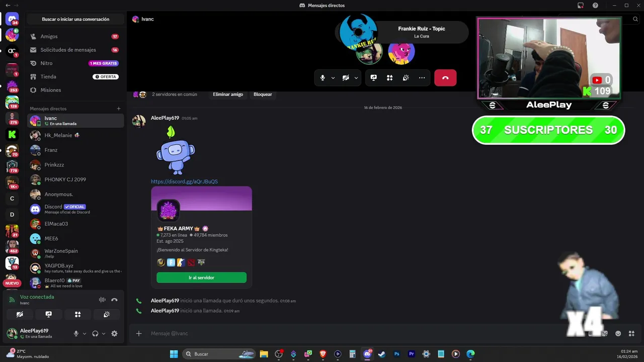This screenshot has width=644, height=362.
Task: Open Hk_Melanie direct message
Action: pyautogui.click(x=75, y=135)
